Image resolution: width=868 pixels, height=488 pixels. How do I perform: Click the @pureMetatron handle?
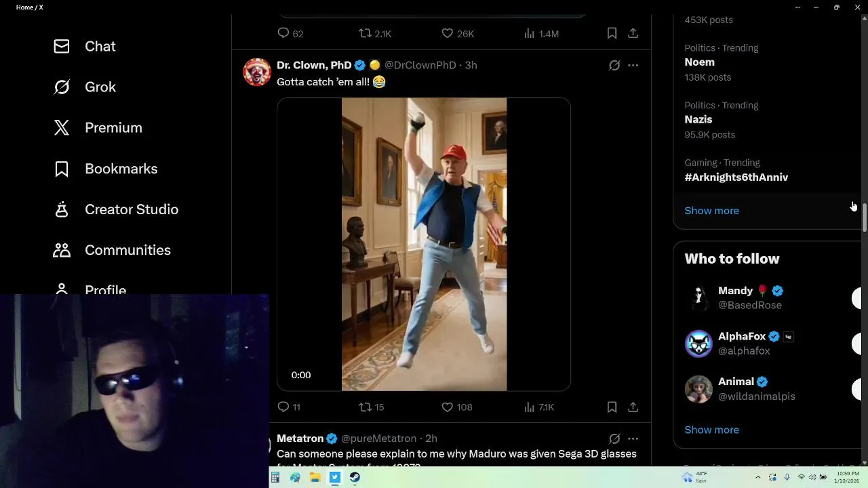point(378,439)
